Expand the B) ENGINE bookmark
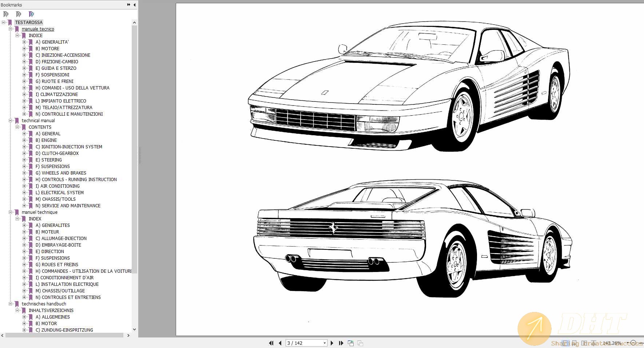 point(24,140)
